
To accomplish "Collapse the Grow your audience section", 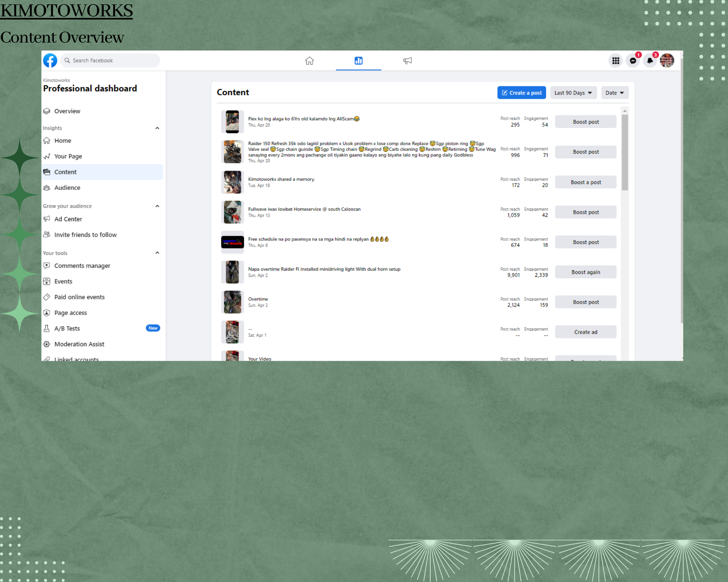I will tap(157, 206).
